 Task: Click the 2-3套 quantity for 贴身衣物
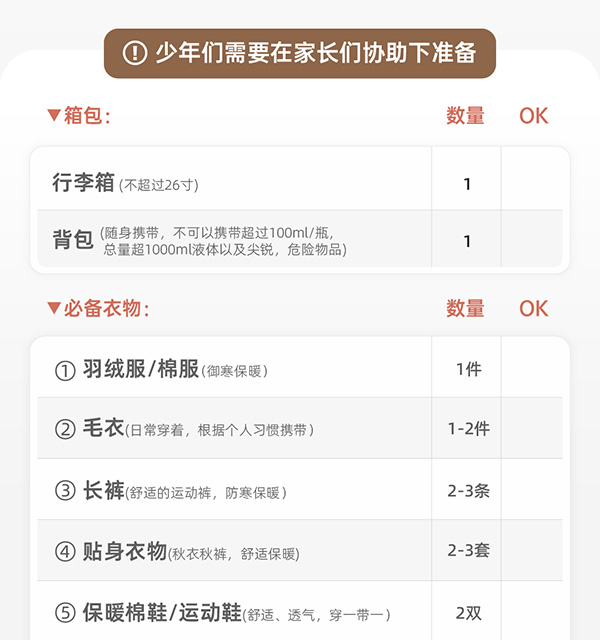[467, 552]
